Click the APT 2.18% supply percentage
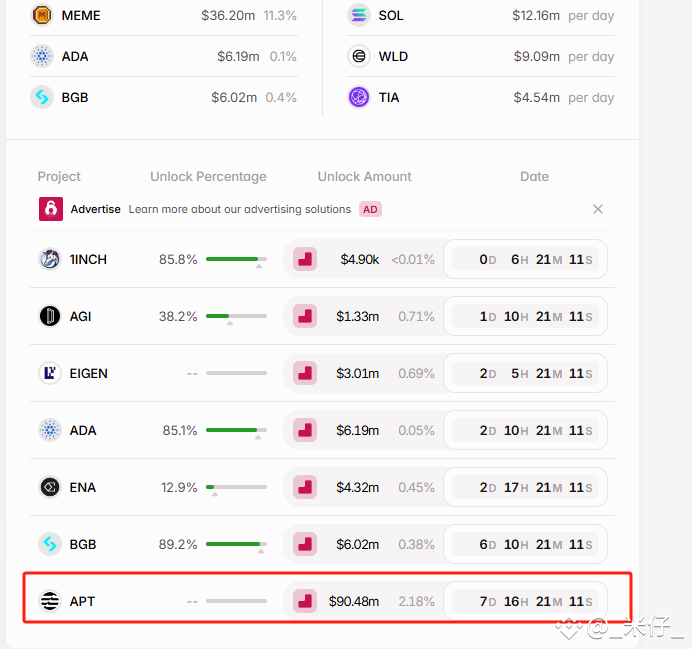 click(x=416, y=601)
